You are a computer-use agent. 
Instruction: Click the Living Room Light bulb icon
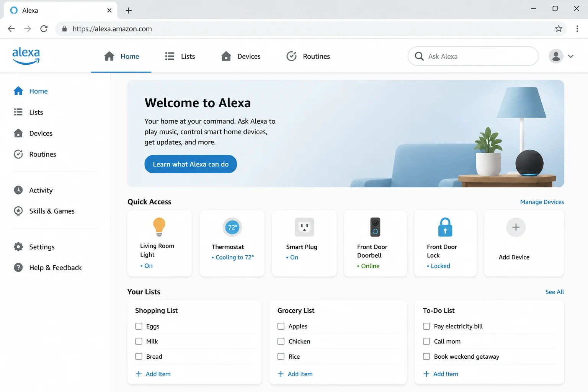(159, 227)
